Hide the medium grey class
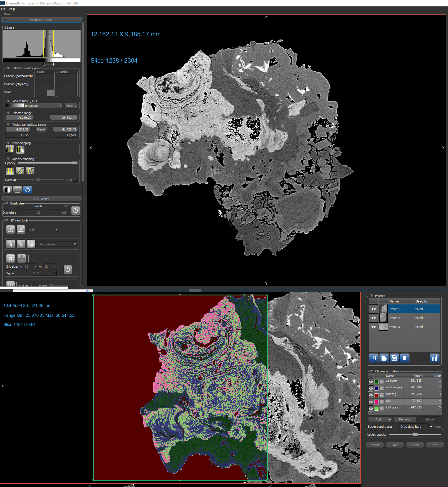The height and width of the screenshot is (487, 448). (x=371, y=389)
